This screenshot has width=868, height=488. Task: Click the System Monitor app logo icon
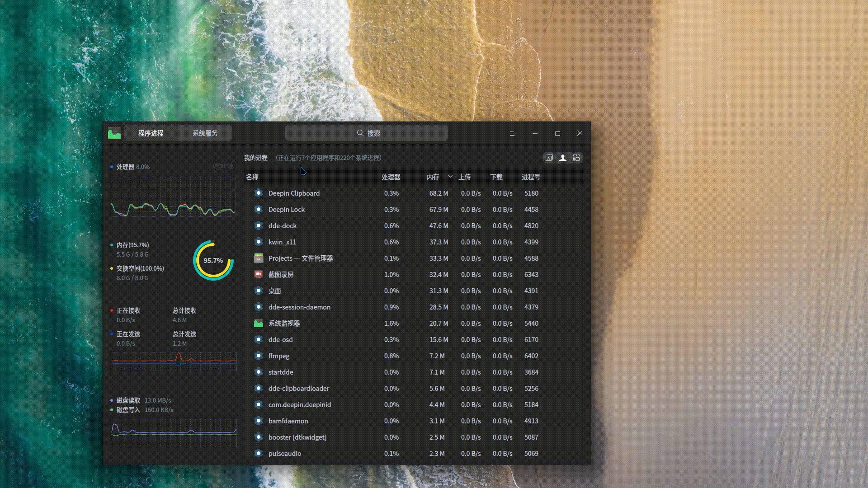pos(114,133)
